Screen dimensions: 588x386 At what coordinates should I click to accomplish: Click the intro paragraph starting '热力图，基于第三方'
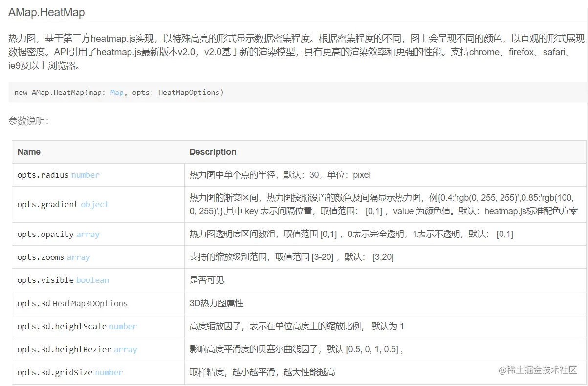point(297,52)
